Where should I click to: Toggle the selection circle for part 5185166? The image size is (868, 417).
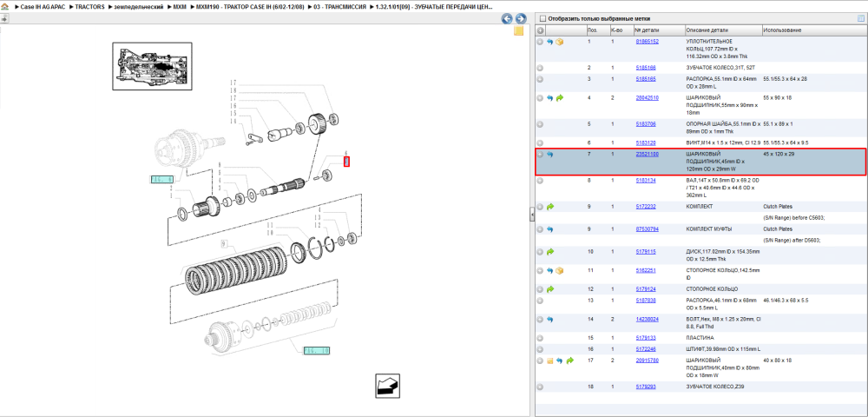coord(540,68)
